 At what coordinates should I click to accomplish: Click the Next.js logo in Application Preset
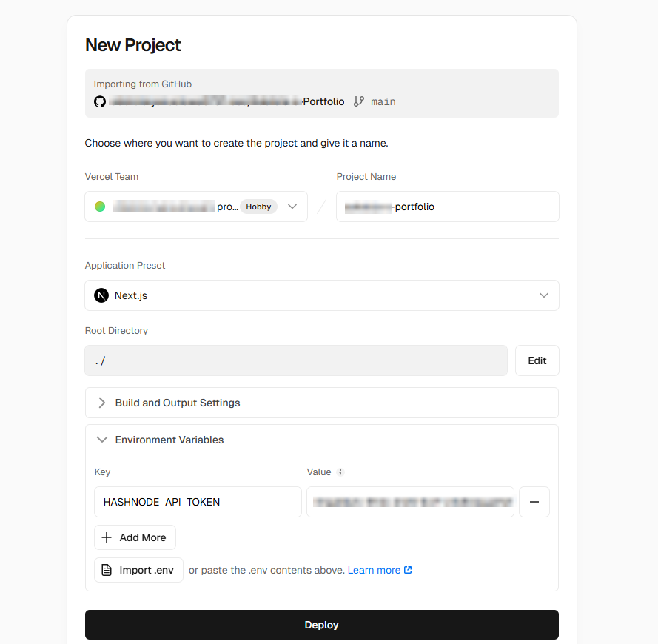click(x=101, y=295)
